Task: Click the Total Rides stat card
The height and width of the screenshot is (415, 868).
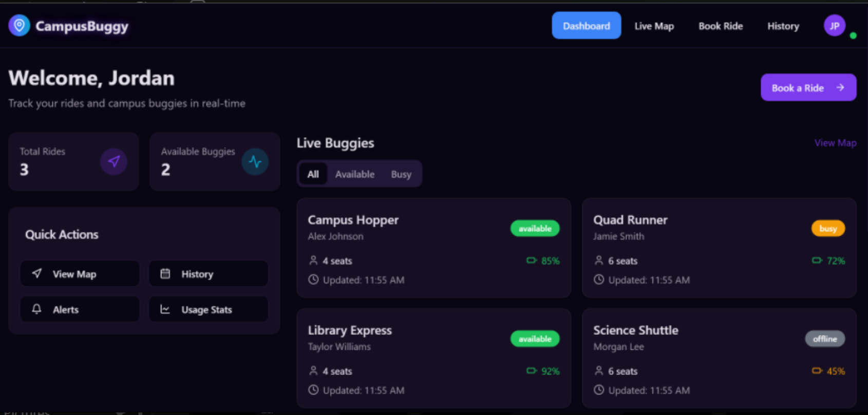Action: [73, 162]
